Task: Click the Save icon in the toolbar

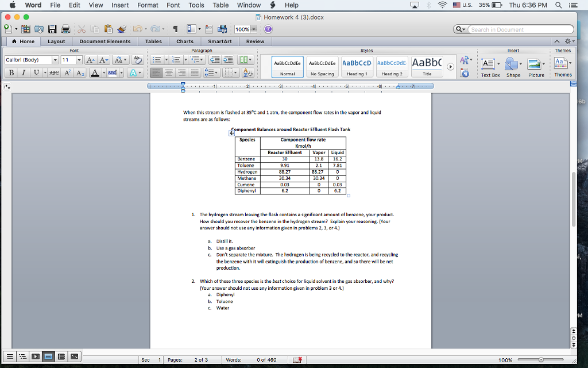Action: [52, 28]
